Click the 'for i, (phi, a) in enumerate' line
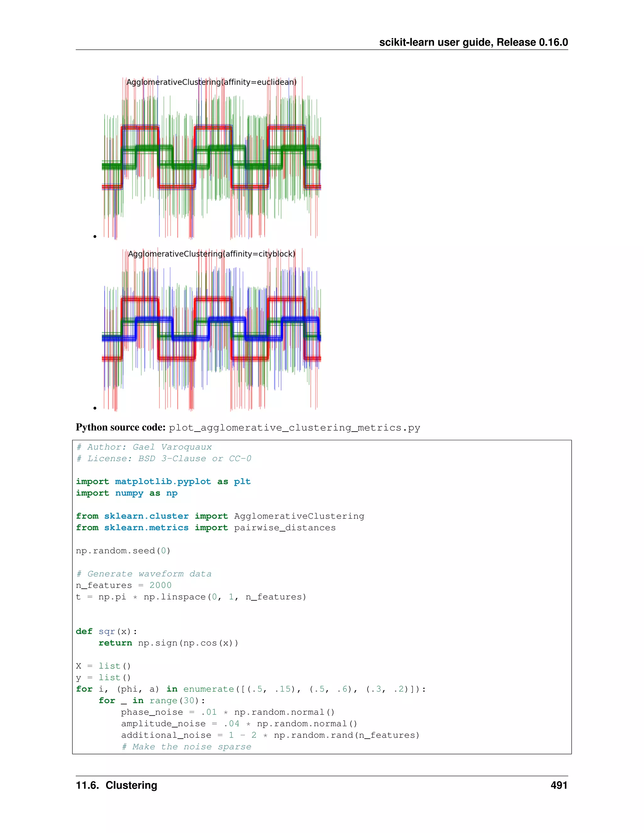 click(x=251, y=689)
